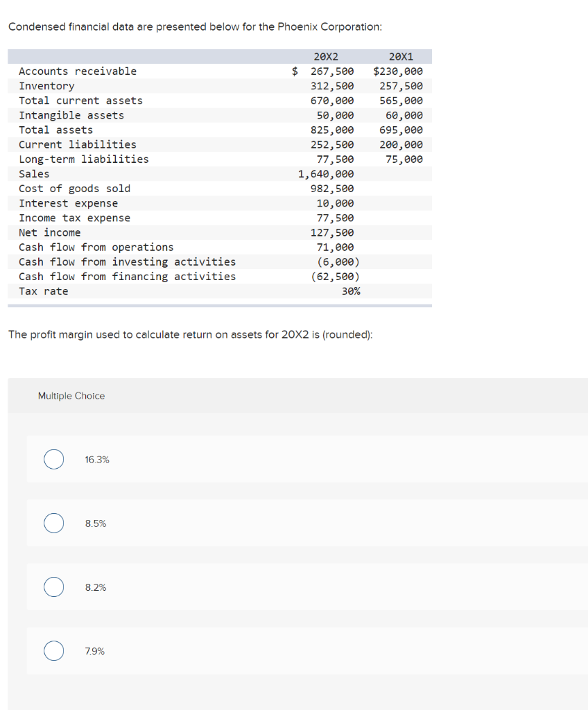Select the Inventory row in the table
This screenshot has height=710, width=588.
tap(46, 85)
